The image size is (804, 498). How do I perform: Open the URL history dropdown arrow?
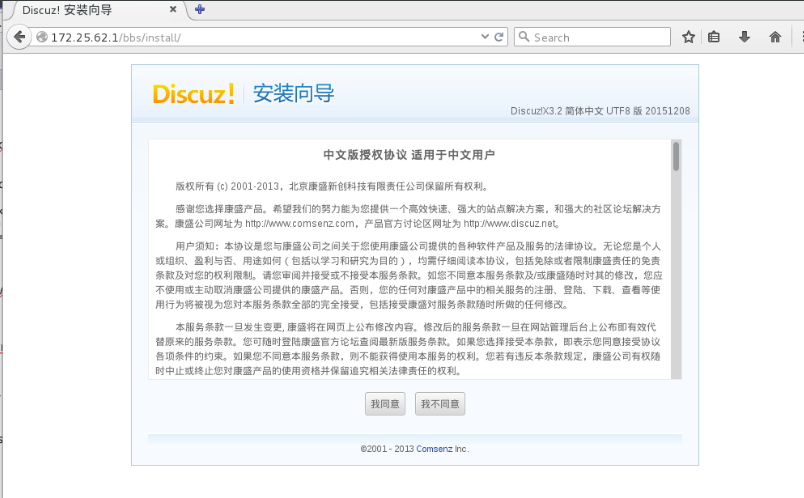[485, 37]
